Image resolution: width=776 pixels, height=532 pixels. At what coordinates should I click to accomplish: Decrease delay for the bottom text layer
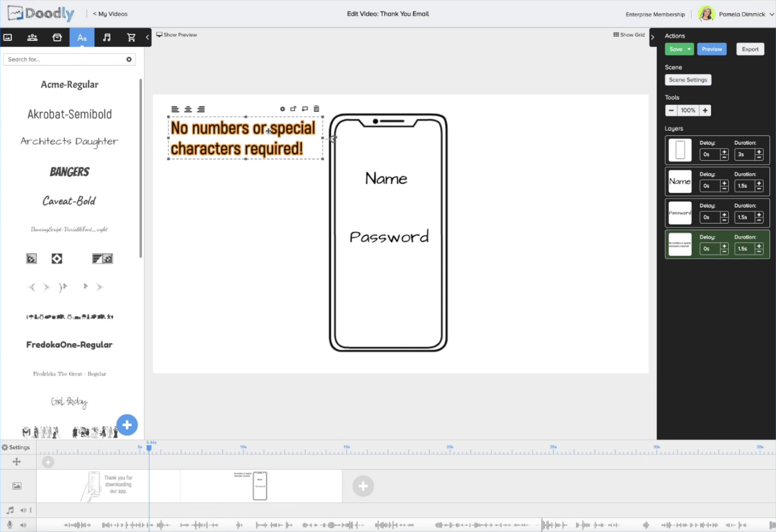coord(724,252)
